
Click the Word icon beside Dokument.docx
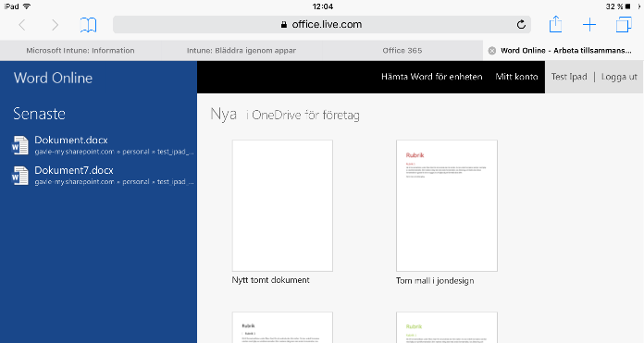pos(20,145)
